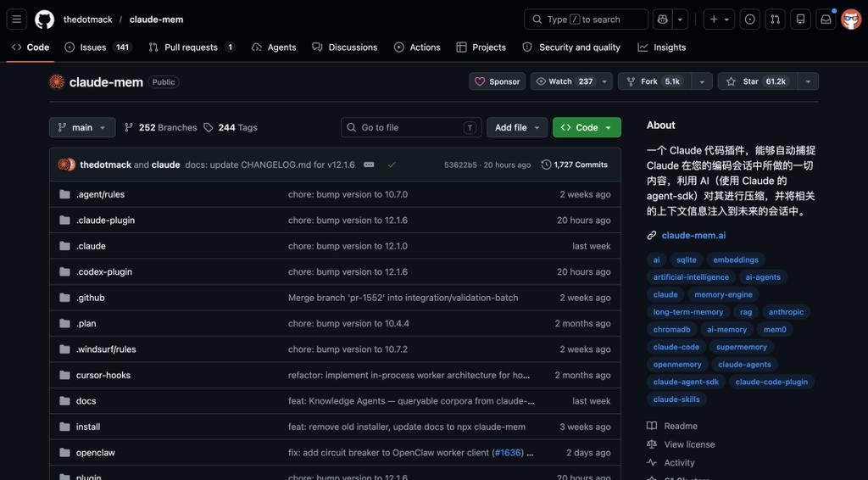The height and width of the screenshot is (480, 868).
Task: Open the Add file dropdown
Action: point(516,127)
